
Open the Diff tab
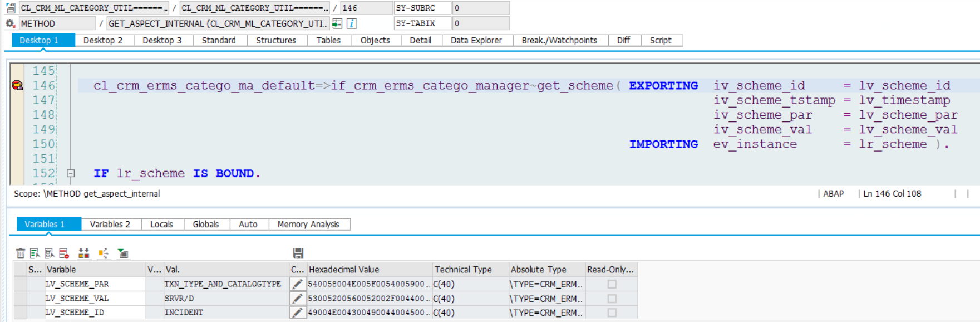[x=623, y=40]
